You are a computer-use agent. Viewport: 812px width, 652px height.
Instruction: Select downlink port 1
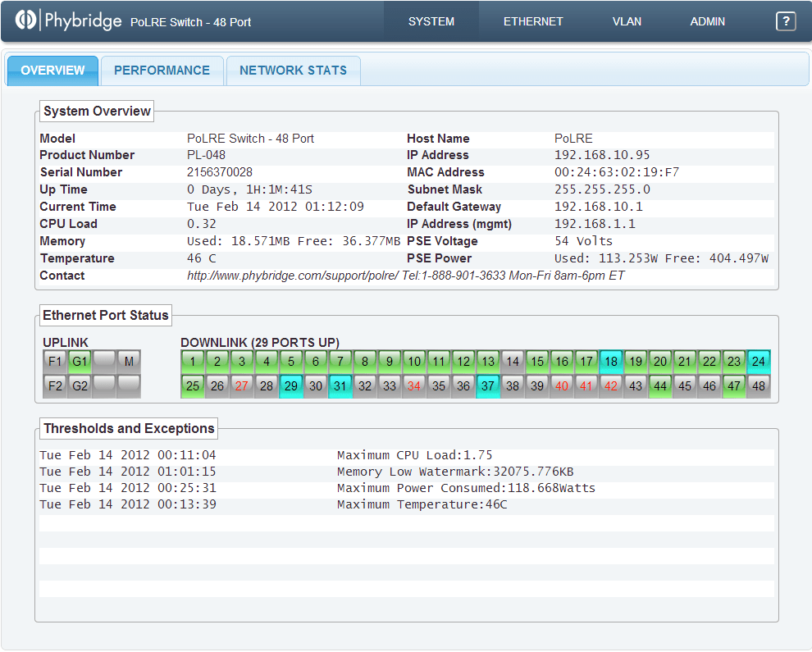(x=193, y=362)
